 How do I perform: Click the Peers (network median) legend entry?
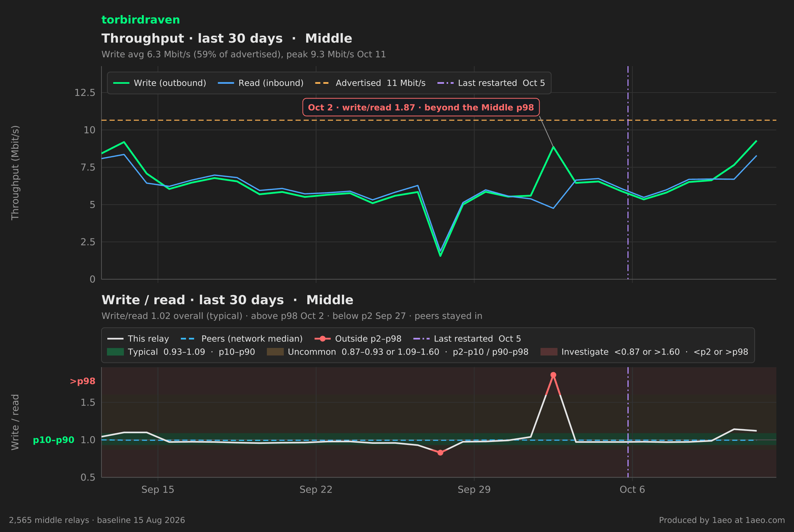coord(242,339)
